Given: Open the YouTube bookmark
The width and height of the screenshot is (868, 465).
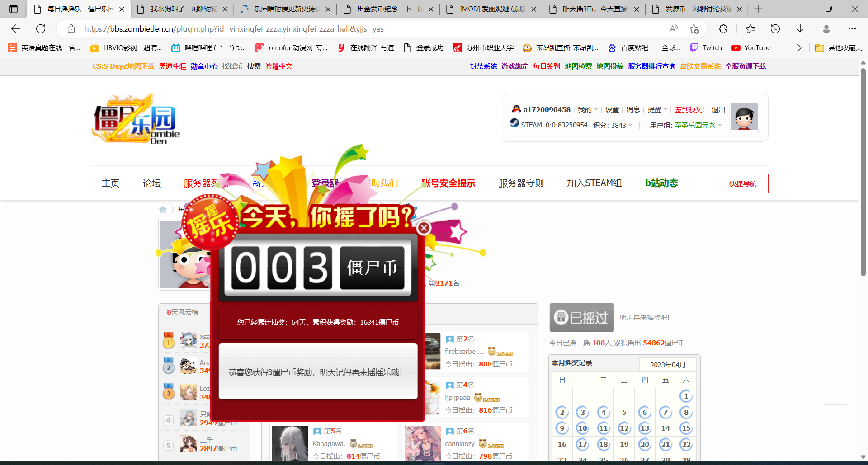Looking at the screenshot, I should [751, 48].
